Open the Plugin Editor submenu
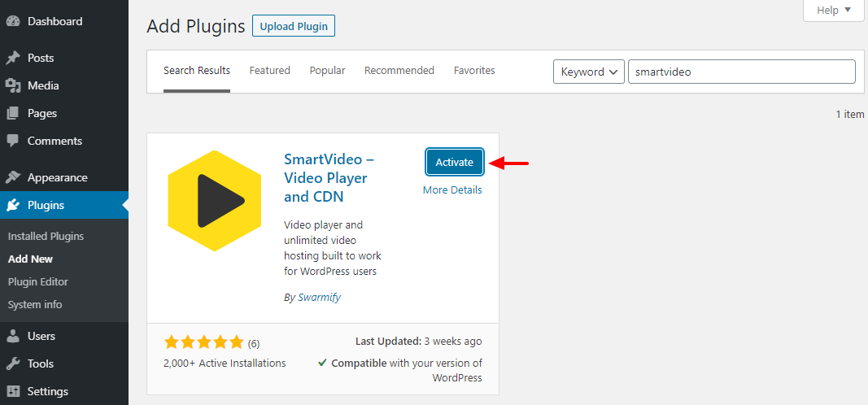The image size is (868, 405). (x=38, y=281)
